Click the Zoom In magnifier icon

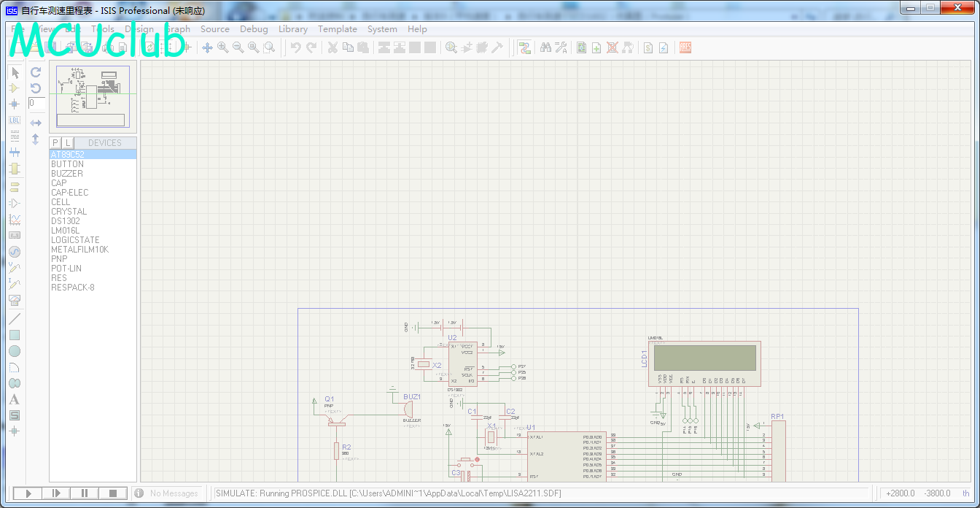click(222, 47)
